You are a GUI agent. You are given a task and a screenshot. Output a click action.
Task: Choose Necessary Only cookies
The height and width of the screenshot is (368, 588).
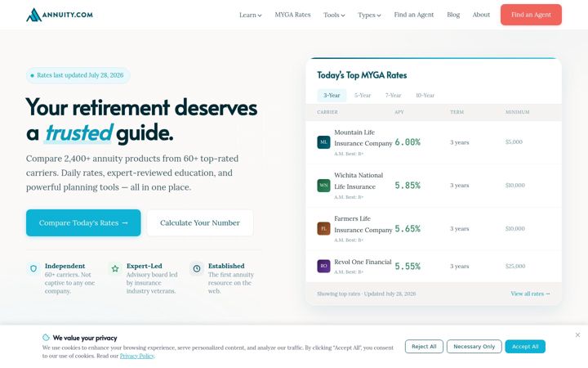click(x=474, y=346)
